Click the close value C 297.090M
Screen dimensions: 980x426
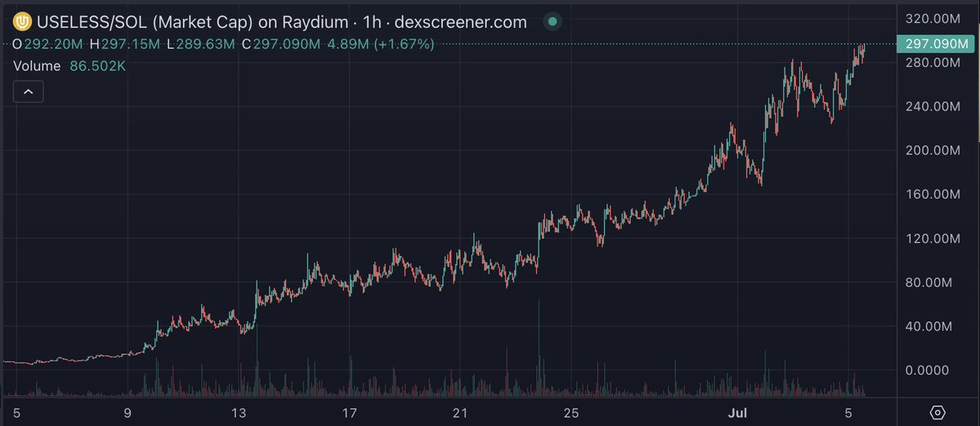[281, 44]
